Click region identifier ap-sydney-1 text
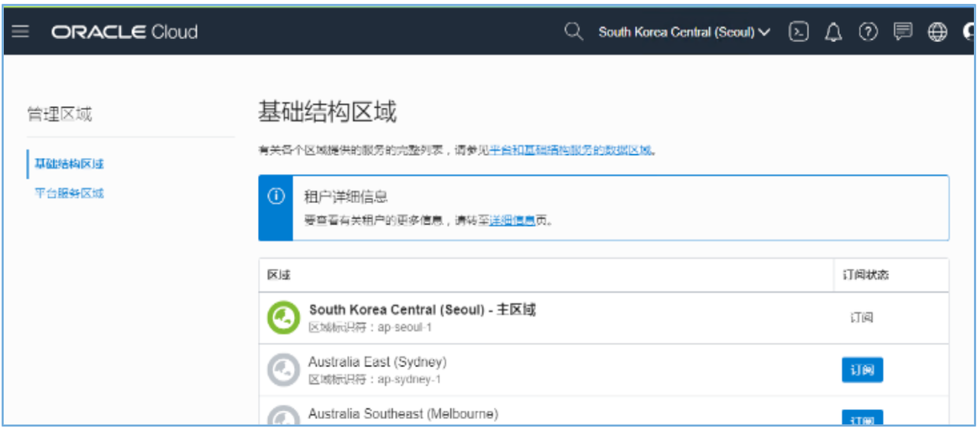980x429 pixels. (x=410, y=380)
